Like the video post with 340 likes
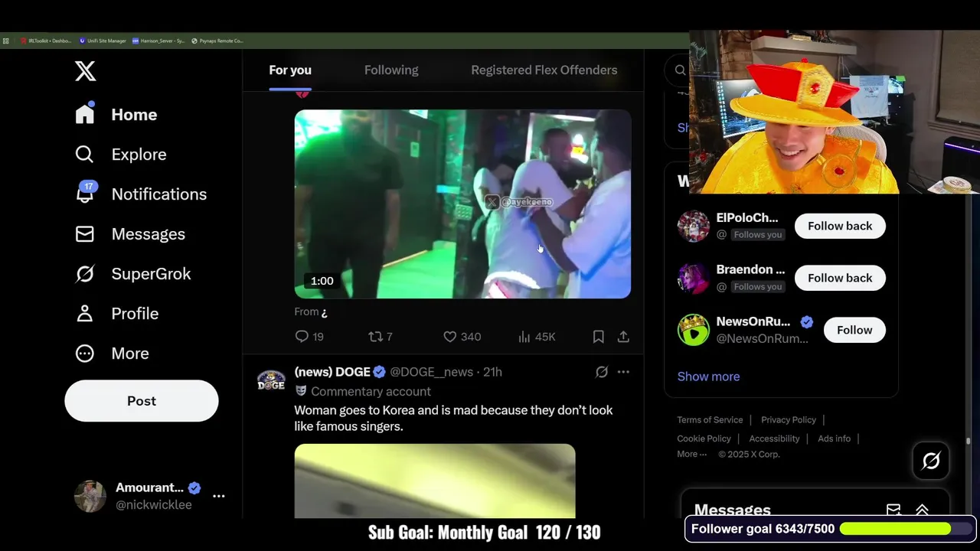 coord(462,337)
